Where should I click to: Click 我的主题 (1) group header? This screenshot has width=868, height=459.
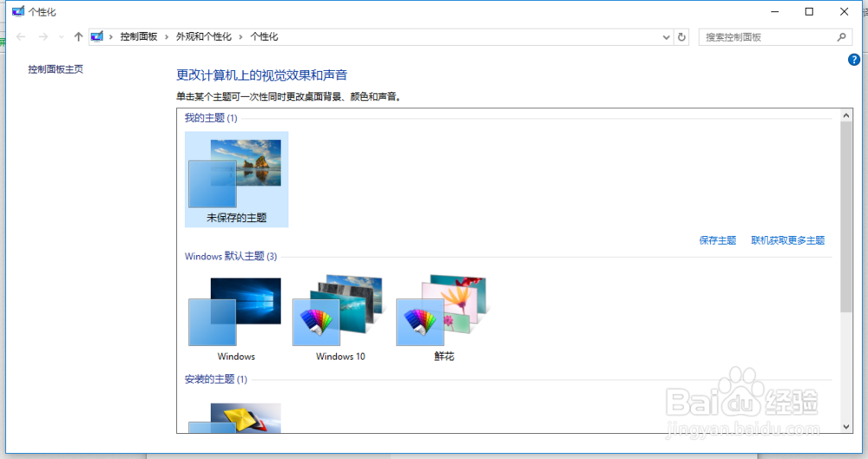[211, 118]
